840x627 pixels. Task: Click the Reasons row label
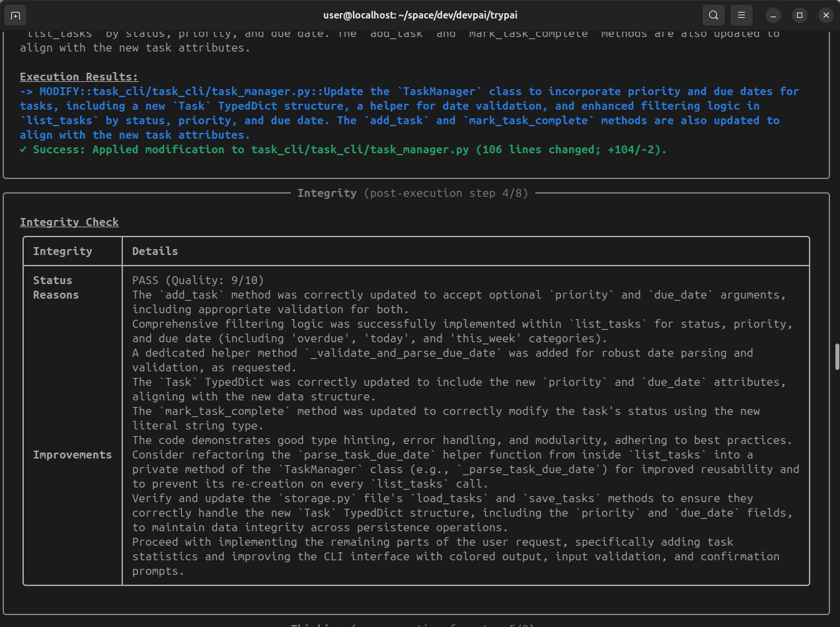(x=56, y=295)
